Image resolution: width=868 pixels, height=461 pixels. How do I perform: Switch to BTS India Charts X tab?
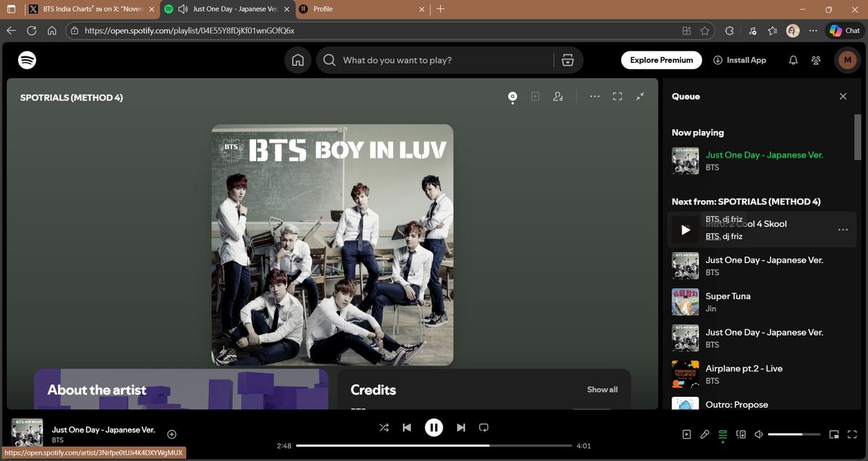pyautogui.click(x=92, y=9)
